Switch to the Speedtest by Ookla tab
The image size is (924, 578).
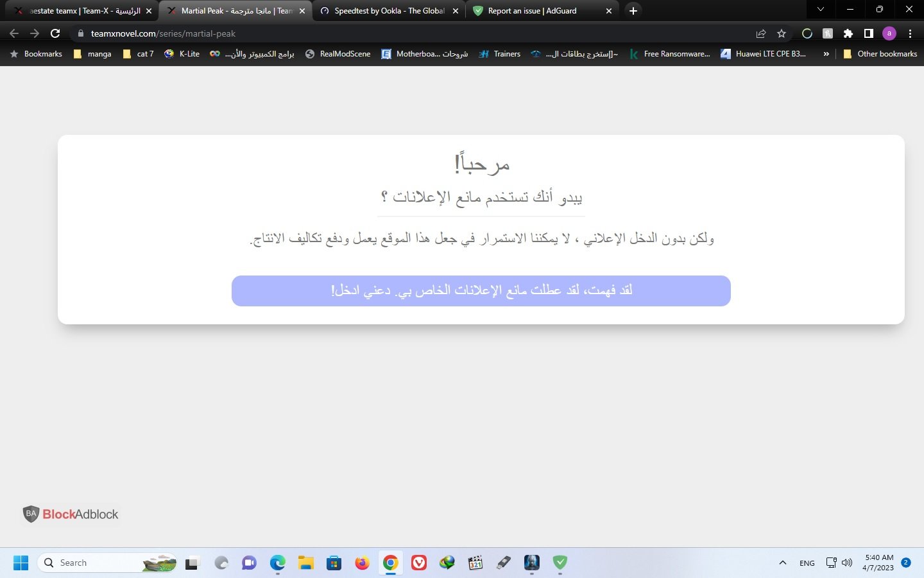pyautogui.click(x=388, y=11)
